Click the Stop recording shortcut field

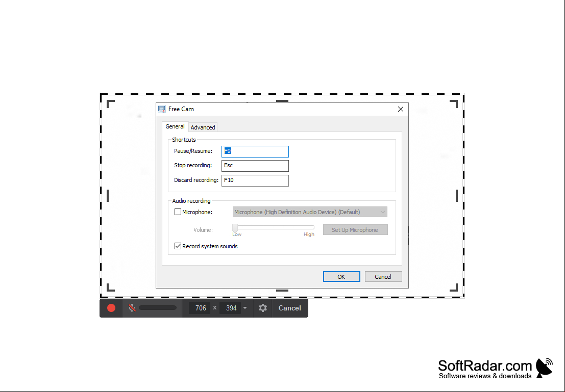coord(255,166)
